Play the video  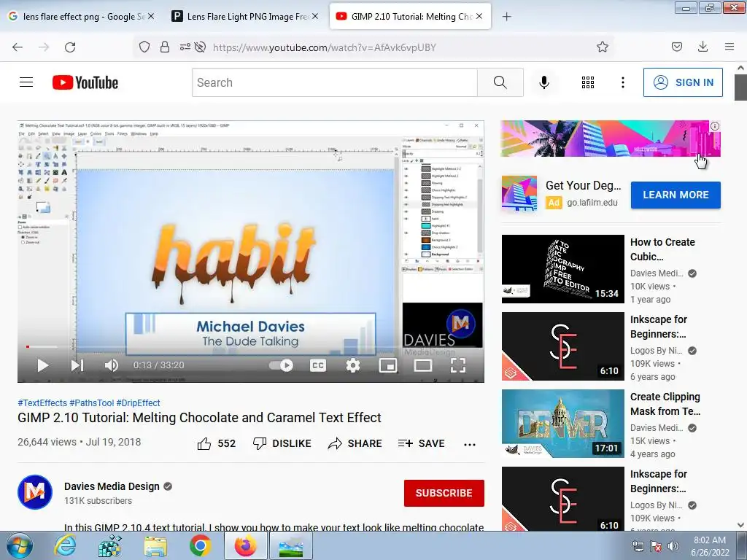(x=42, y=365)
